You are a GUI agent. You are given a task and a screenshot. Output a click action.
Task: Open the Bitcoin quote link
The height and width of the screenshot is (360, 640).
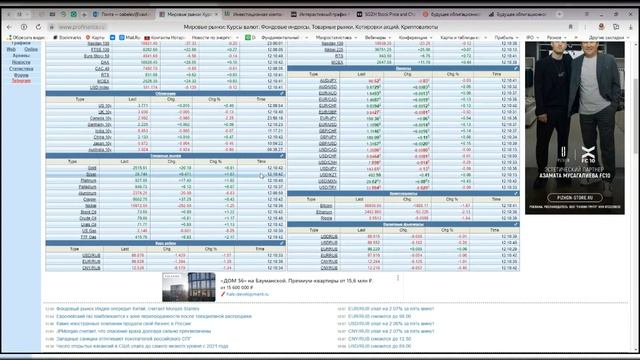(x=326, y=206)
